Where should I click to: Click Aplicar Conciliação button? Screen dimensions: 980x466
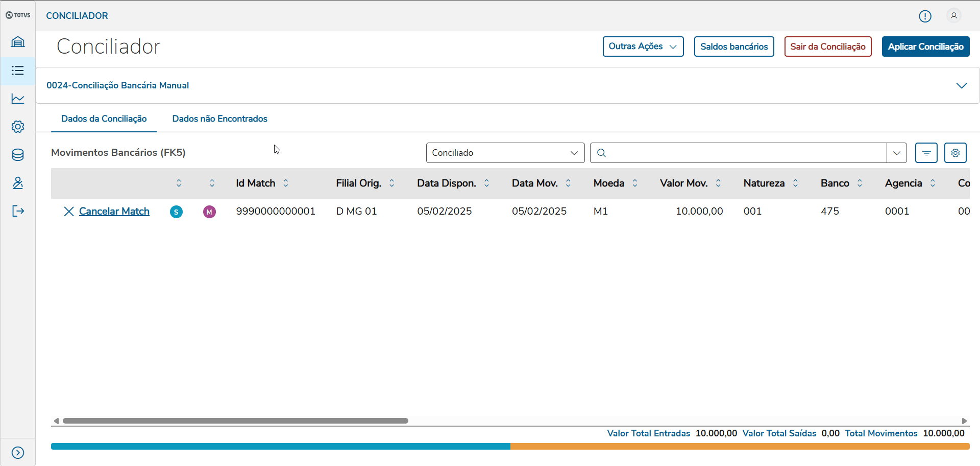click(x=926, y=46)
